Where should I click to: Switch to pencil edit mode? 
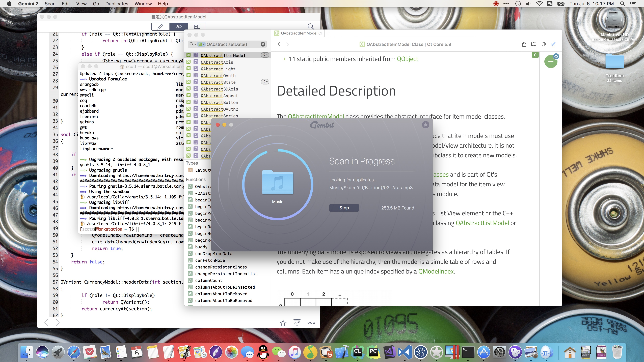160,26
